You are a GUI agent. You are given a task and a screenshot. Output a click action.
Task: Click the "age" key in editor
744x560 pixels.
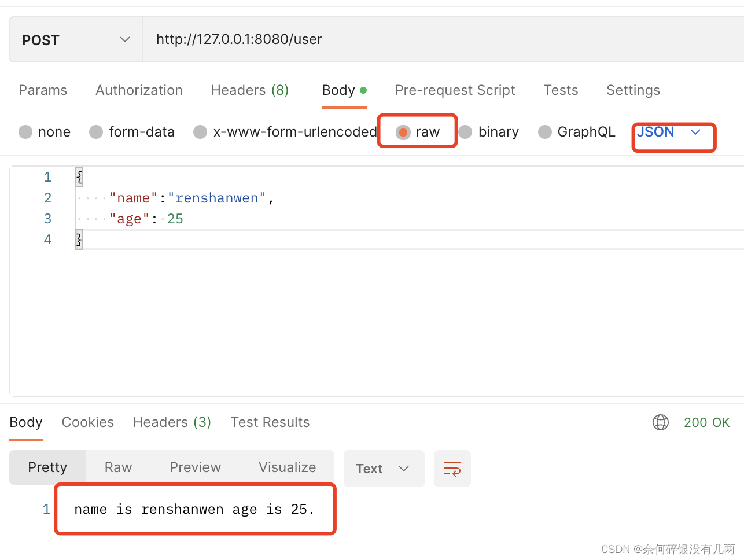click(130, 219)
